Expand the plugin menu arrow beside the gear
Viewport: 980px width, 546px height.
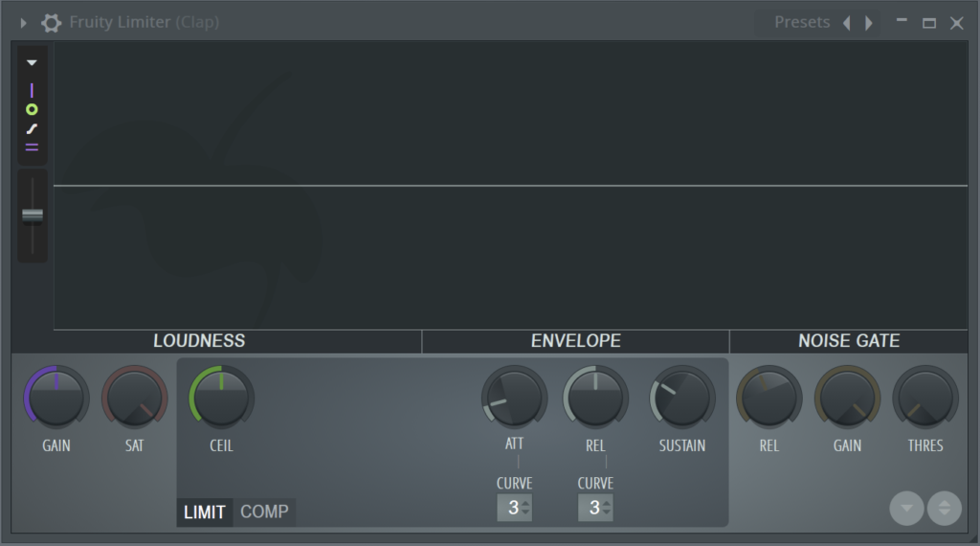tap(23, 23)
